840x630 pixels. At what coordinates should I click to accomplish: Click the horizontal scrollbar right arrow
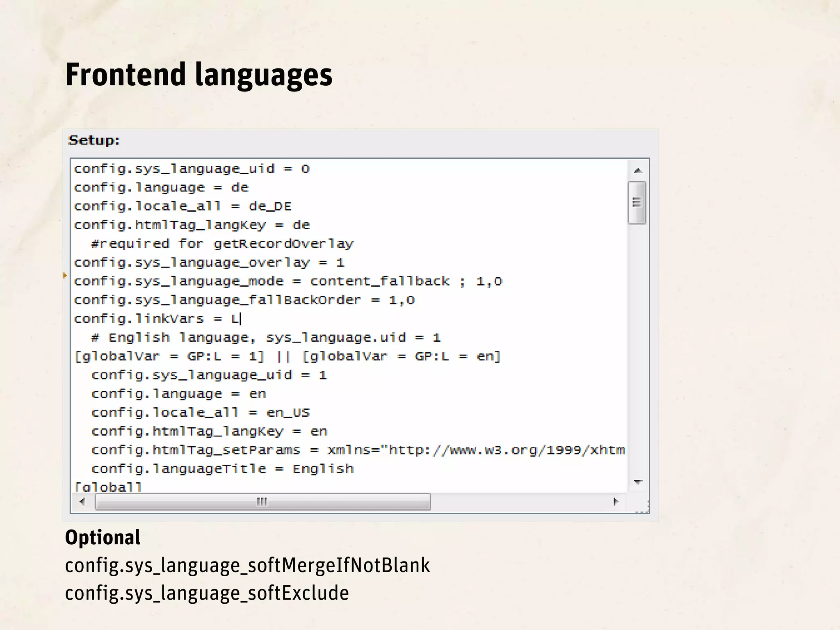[x=615, y=501]
